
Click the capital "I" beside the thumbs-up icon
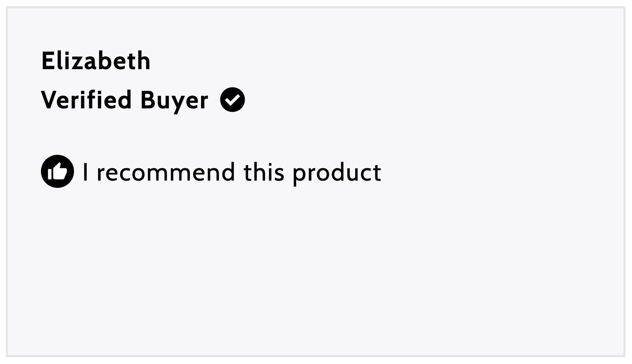(x=86, y=172)
